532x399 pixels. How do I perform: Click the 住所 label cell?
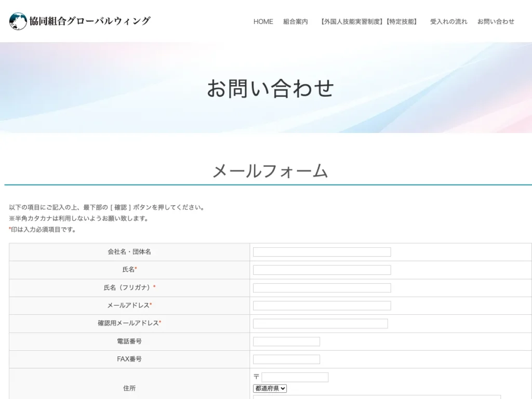coord(129,384)
